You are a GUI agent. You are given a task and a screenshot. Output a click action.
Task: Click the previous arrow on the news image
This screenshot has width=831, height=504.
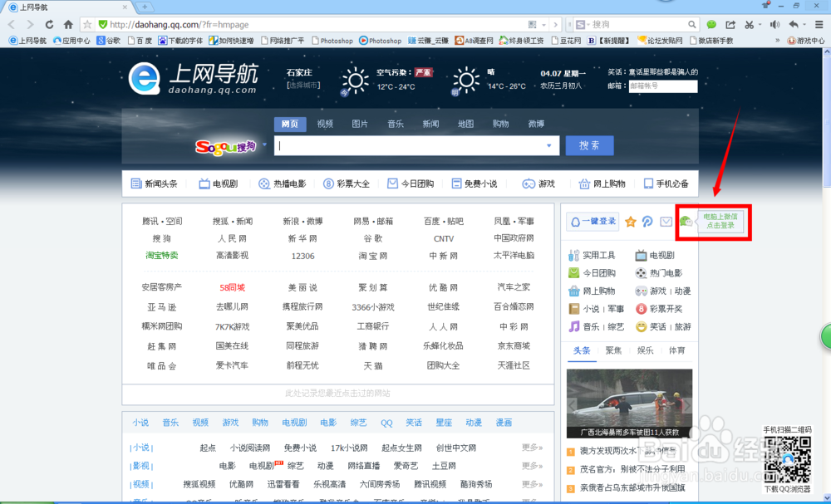[x=572, y=405]
